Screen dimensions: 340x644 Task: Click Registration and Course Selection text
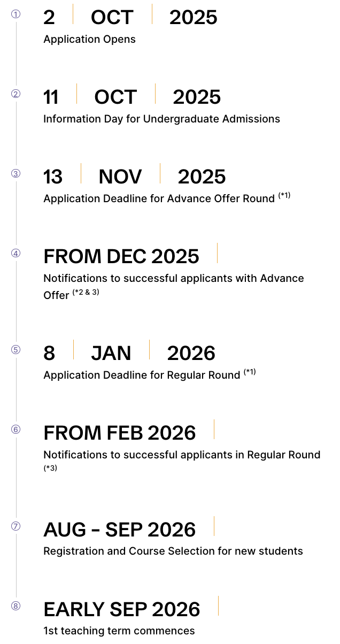173,551
